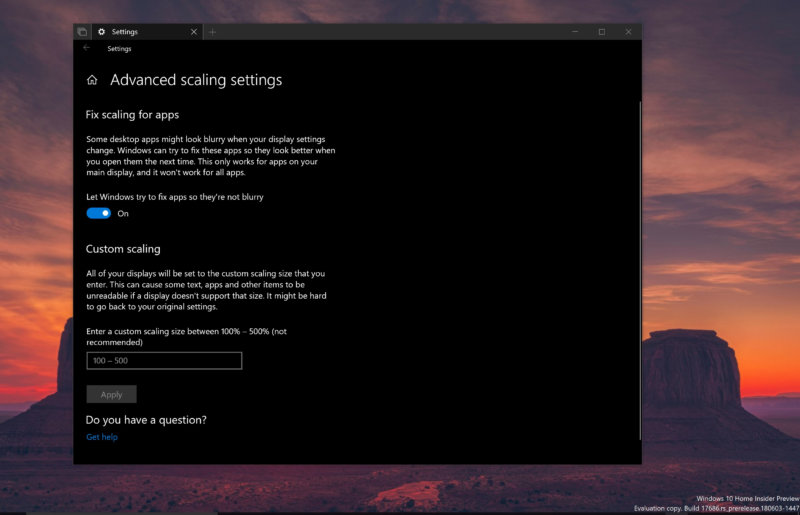Click the vertical scrollbar in Settings window
800x515 pixels.
[x=640, y=271]
